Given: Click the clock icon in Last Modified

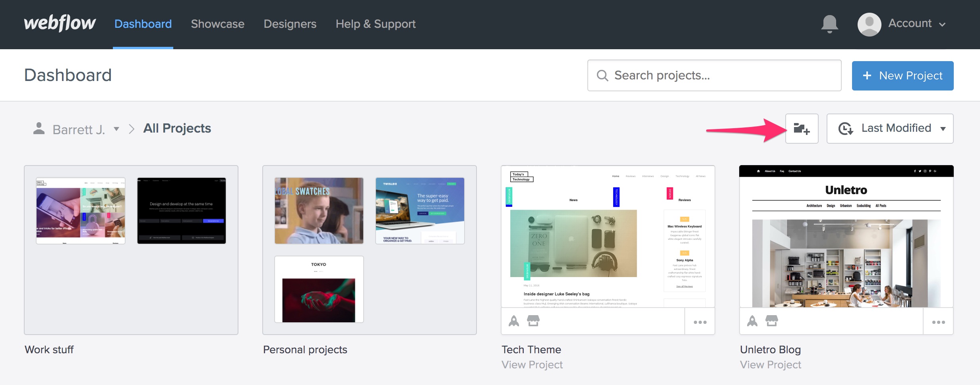Looking at the screenshot, I should coord(845,129).
